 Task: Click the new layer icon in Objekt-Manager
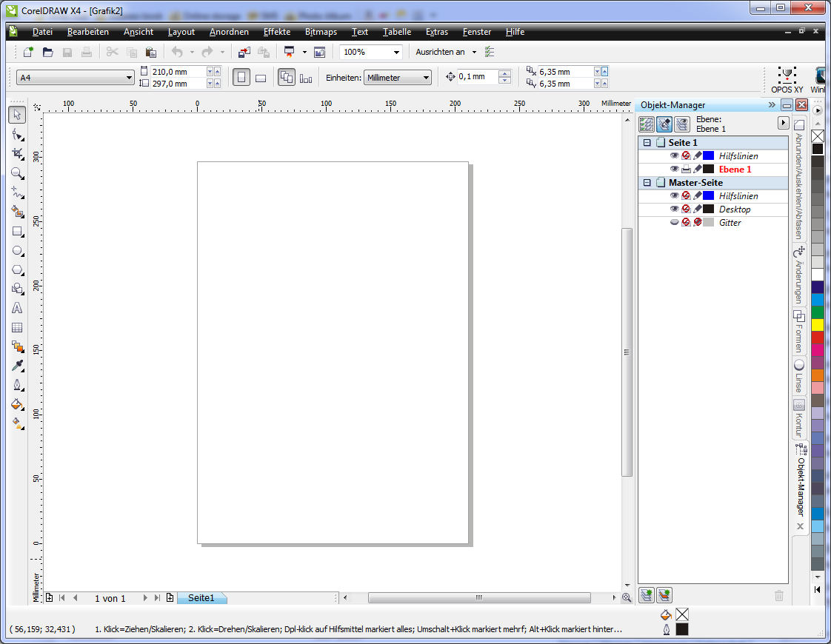pyautogui.click(x=647, y=594)
